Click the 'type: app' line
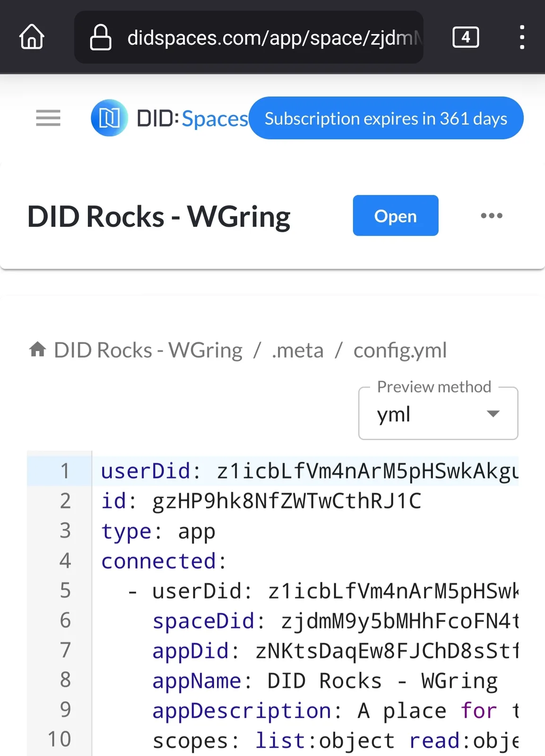The height and width of the screenshot is (756, 545). click(x=158, y=532)
